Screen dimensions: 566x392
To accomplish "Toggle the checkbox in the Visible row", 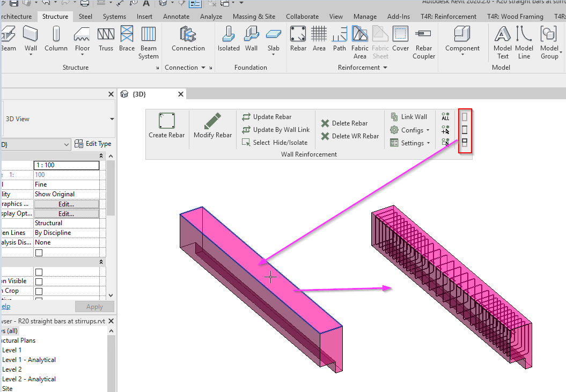I will (x=39, y=282).
